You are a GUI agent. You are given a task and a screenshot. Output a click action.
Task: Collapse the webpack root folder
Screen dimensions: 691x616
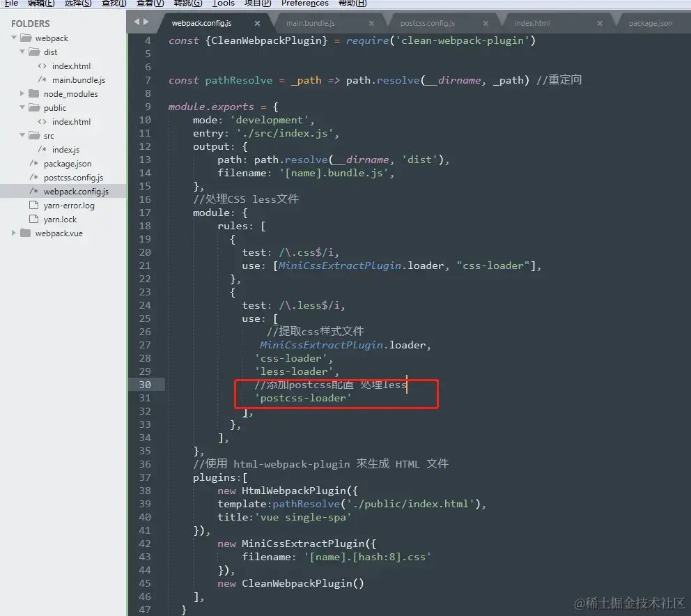tap(14, 38)
